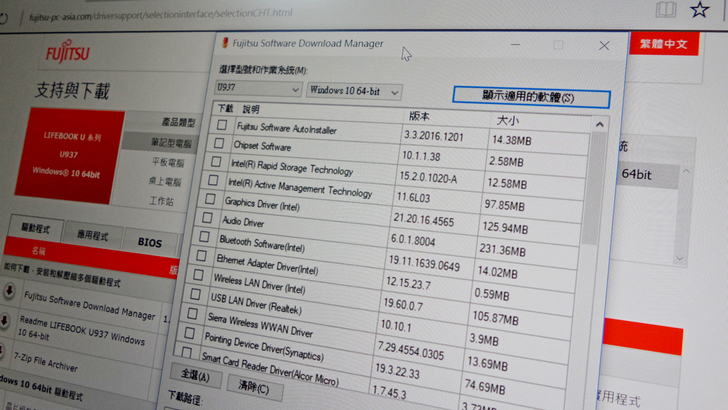Click the browser favorites star icon
The height and width of the screenshot is (410, 728).
click(x=699, y=10)
